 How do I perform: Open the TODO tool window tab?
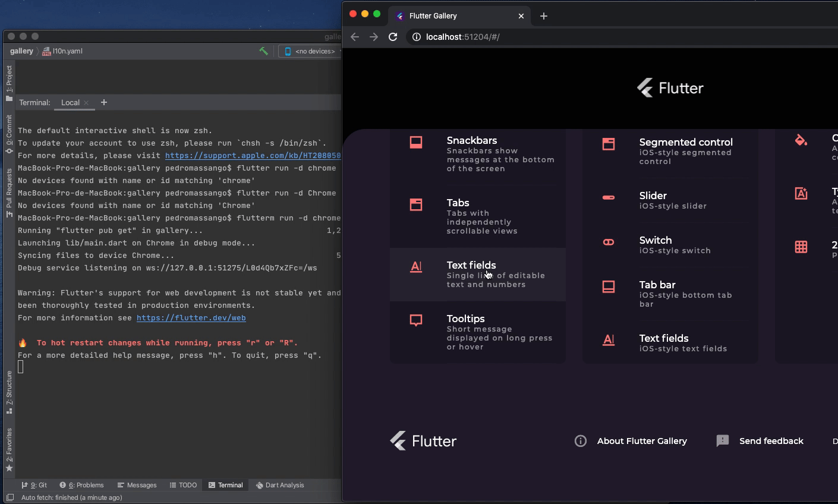pos(183,485)
